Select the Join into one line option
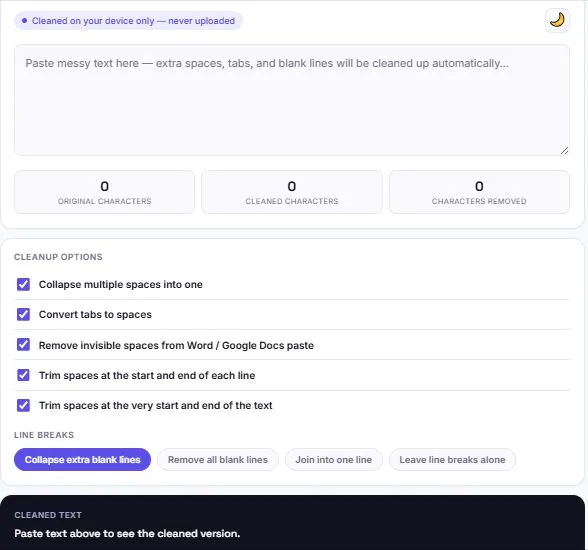The width and height of the screenshot is (588, 550). (x=334, y=460)
